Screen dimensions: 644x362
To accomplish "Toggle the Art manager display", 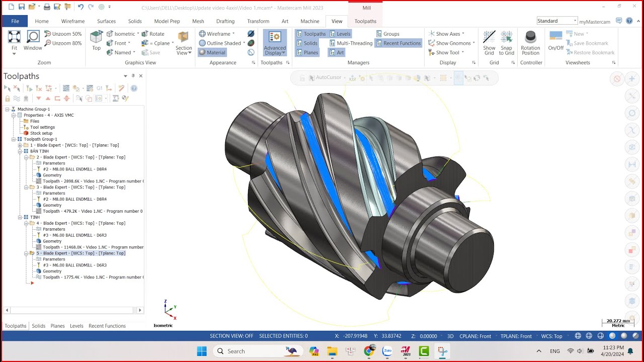I will tap(337, 52).
